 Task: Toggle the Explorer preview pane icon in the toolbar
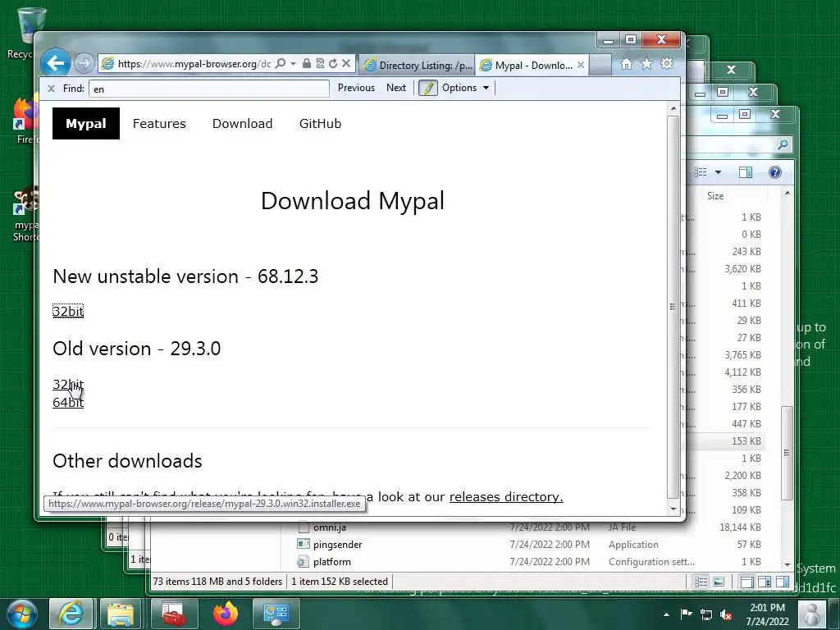coord(745,172)
